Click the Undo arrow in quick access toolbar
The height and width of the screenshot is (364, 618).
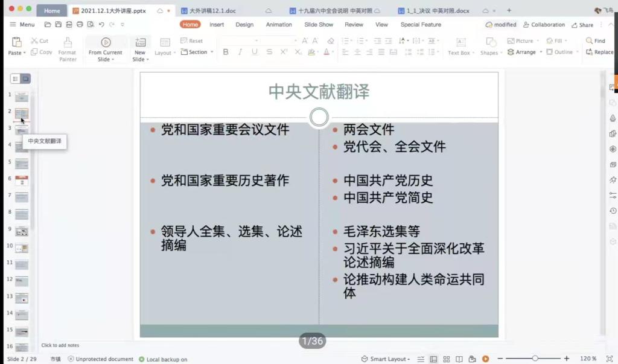point(101,25)
